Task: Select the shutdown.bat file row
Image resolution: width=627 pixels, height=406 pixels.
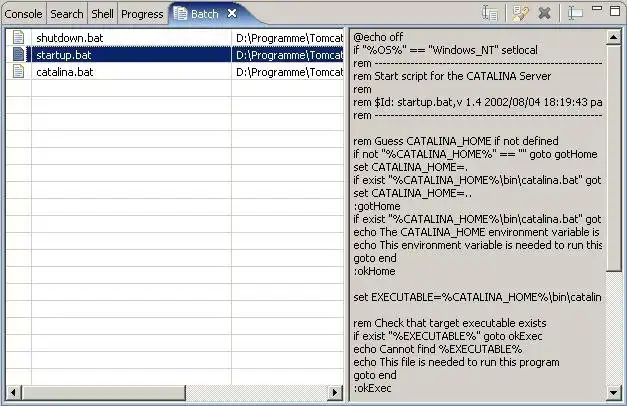Action: pyautogui.click(x=175, y=38)
